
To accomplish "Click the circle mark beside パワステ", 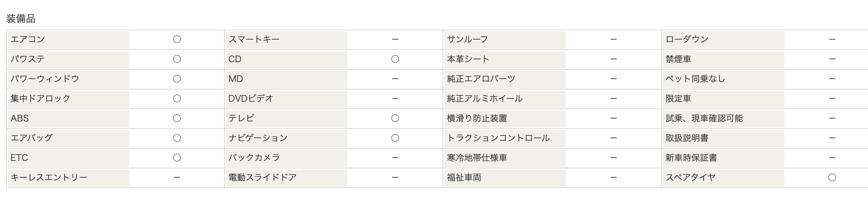I will pos(177,59).
